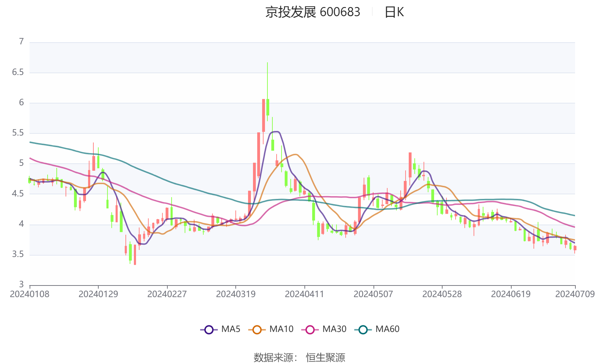Viewport: 599px width, 364px height.
Task: Click the y-axis value 7
Action: tap(21, 42)
